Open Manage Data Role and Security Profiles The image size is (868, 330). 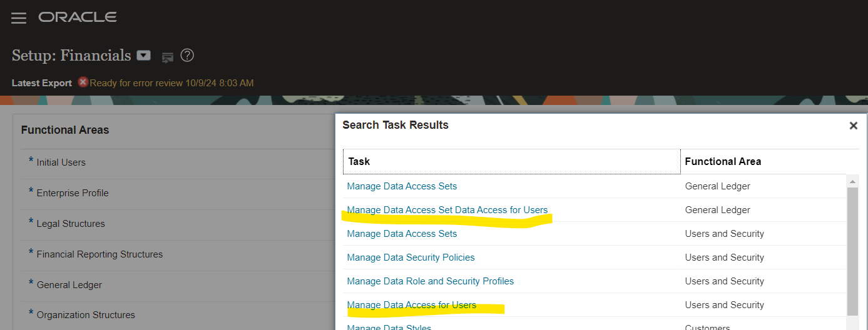(x=430, y=281)
